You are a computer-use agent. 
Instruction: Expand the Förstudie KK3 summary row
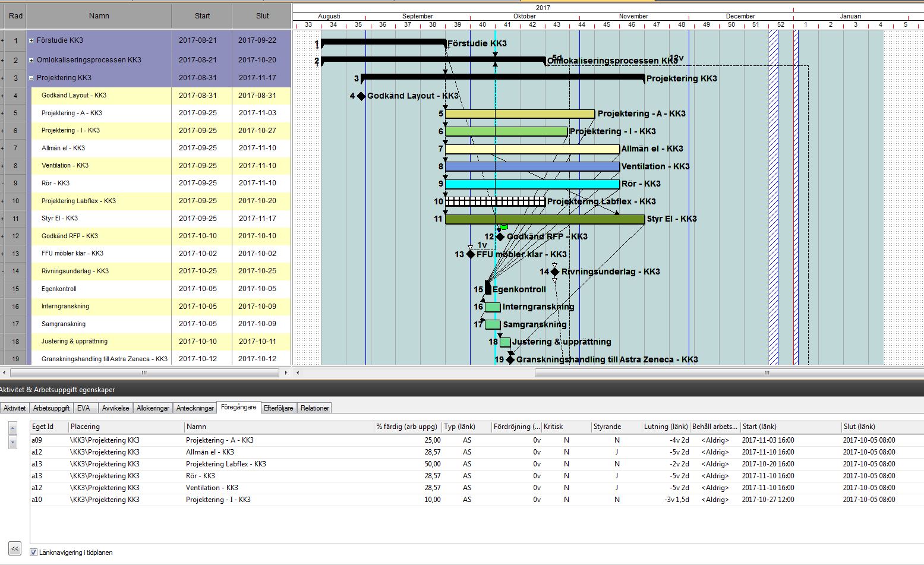tap(31, 40)
